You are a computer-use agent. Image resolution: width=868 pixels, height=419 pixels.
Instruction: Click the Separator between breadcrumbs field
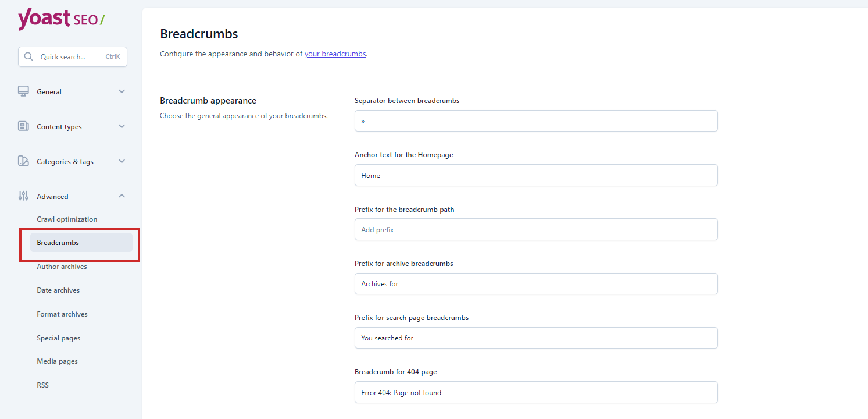535,121
